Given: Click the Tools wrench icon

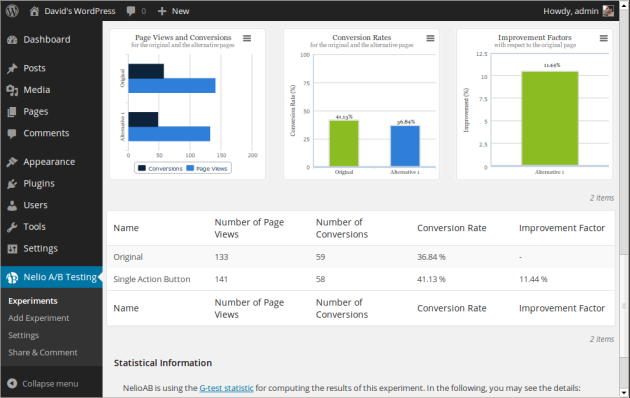Looking at the screenshot, I should (x=12, y=227).
